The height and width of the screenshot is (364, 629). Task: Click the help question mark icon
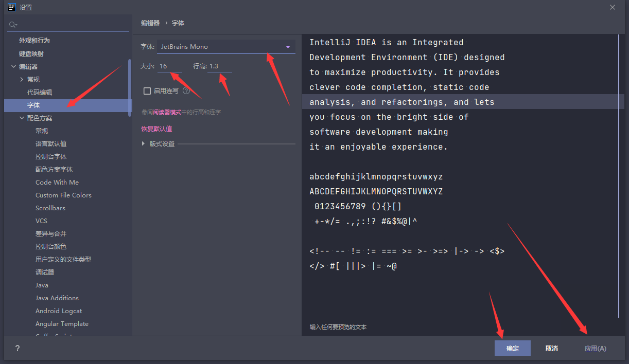point(17,348)
